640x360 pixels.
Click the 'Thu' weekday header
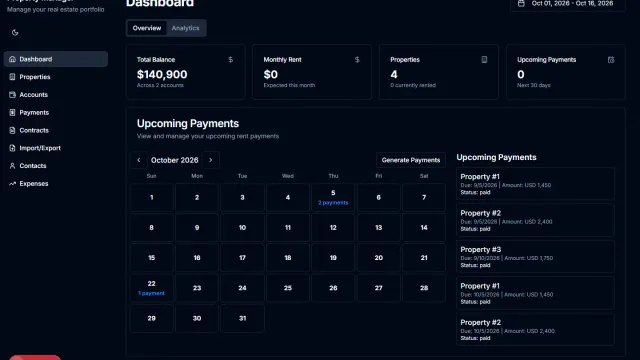point(333,176)
